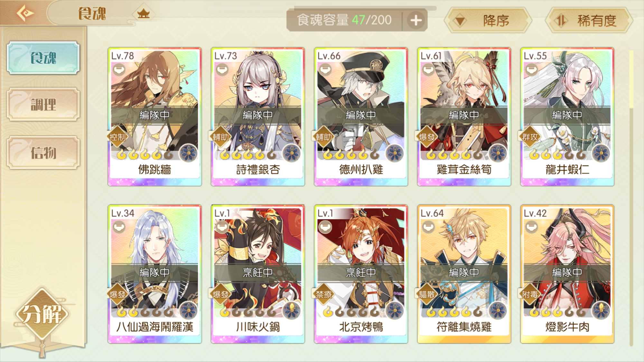Tap the 禁療 badge on 北京烤鴨 card

tap(323, 294)
